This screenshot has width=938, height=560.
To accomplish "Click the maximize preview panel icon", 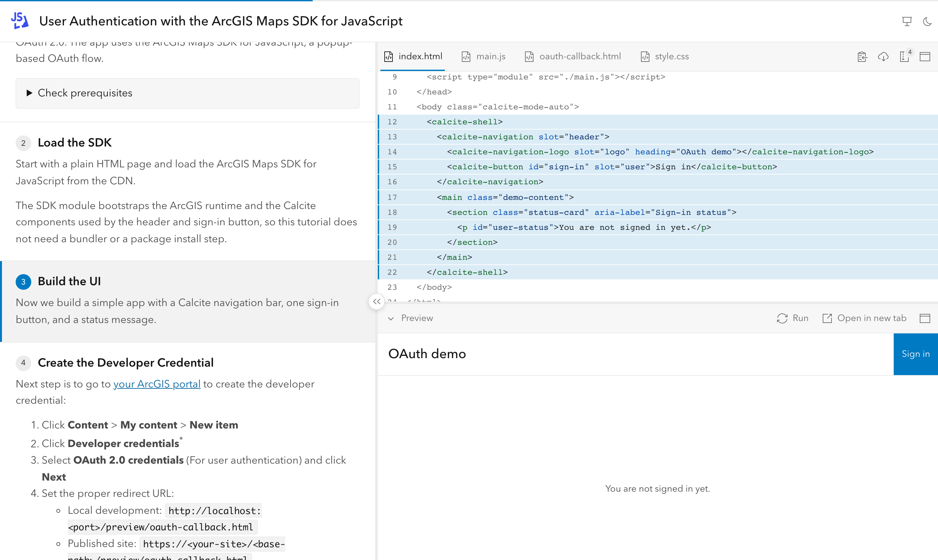I will (925, 318).
